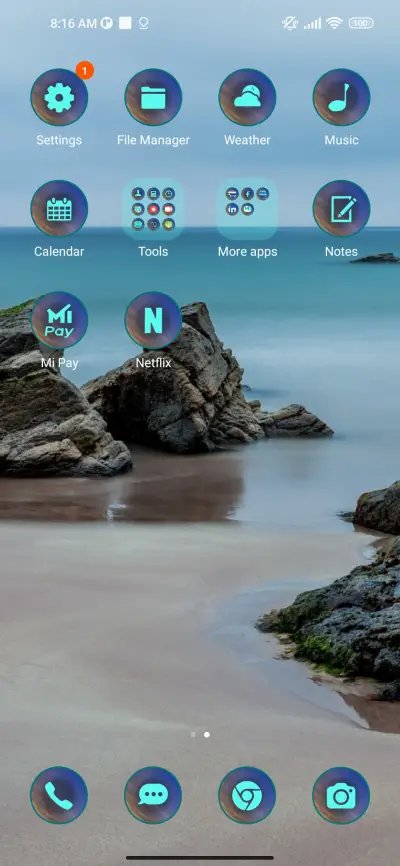
Task: Tap the active second page indicator dot
Action: click(x=207, y=735)
